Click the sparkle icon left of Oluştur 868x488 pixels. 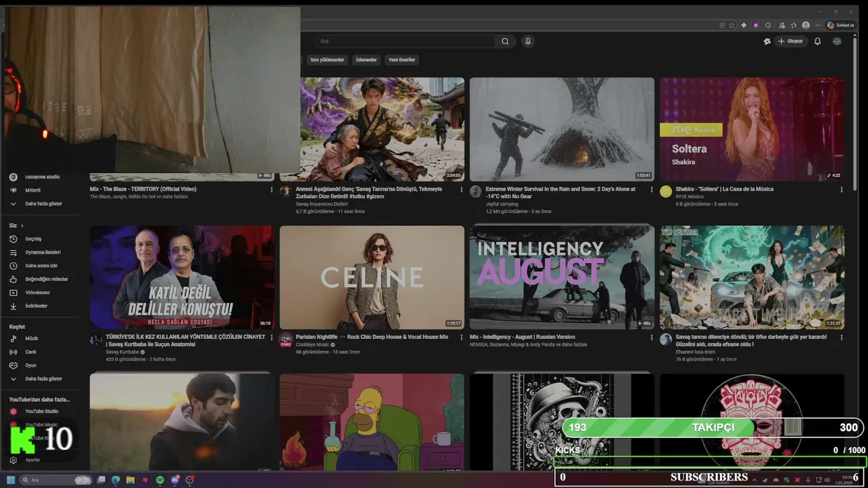[767, 41]
